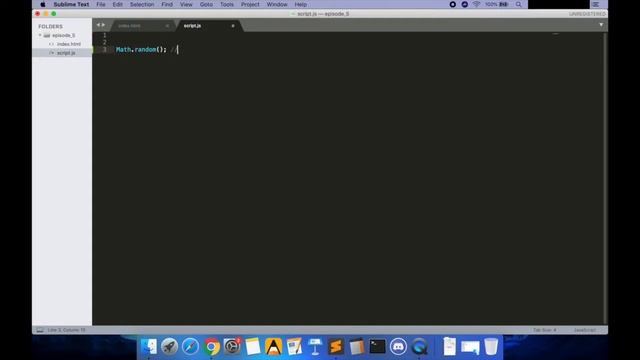The image size is (640, 360).
Task: Open the document file in the dock
Action: [449, 347]
